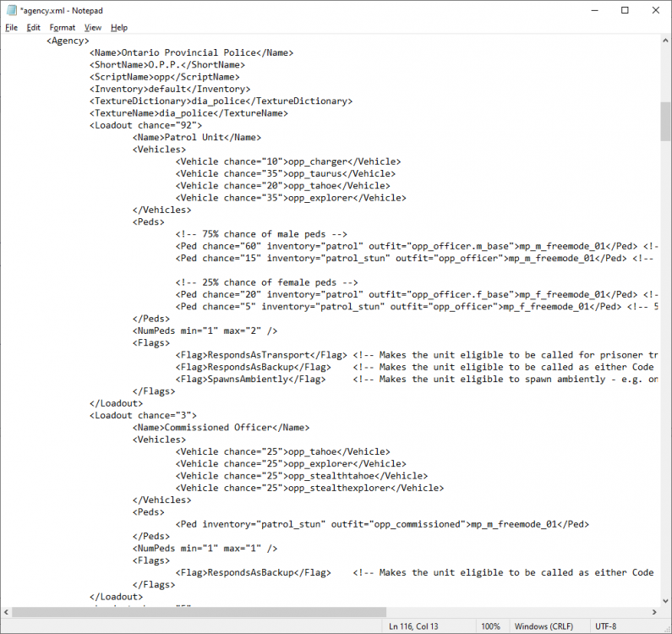The image size is (672, 634).
Task: Click the 75% chance of male peds comment
Action: click(261, 234)
